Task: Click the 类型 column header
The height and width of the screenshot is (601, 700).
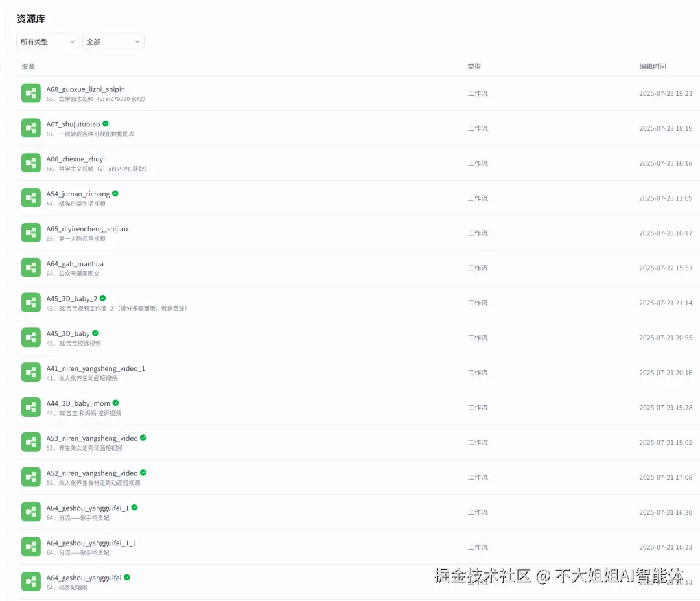Action: click(474, 66)
